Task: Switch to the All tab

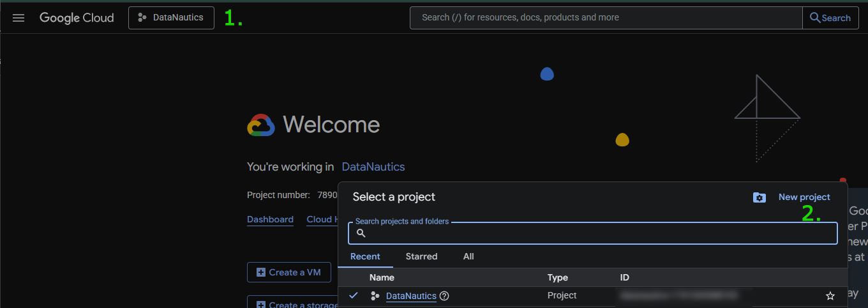Action: pyautogui.click(x=468, y=256)
